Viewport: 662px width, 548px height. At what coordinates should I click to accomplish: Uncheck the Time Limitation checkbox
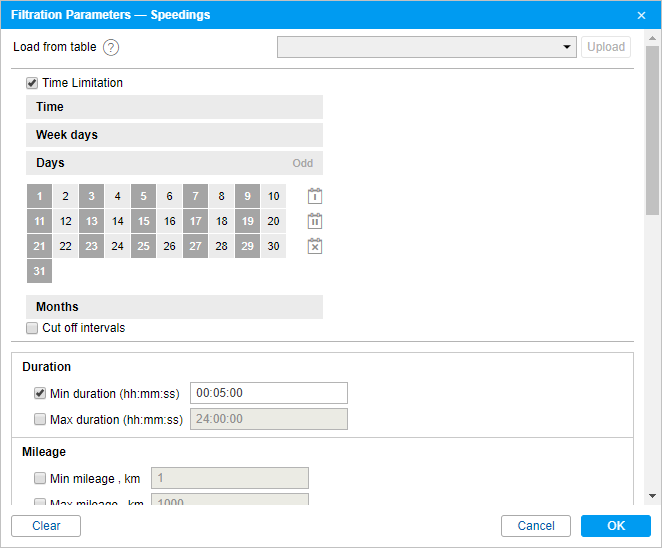(x=32, y=83)
